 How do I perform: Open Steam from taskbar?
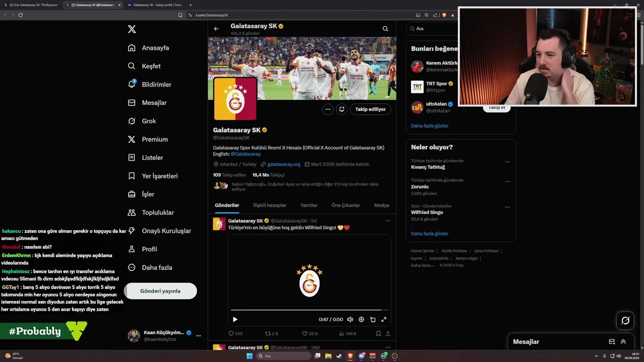tap(339, 356)
